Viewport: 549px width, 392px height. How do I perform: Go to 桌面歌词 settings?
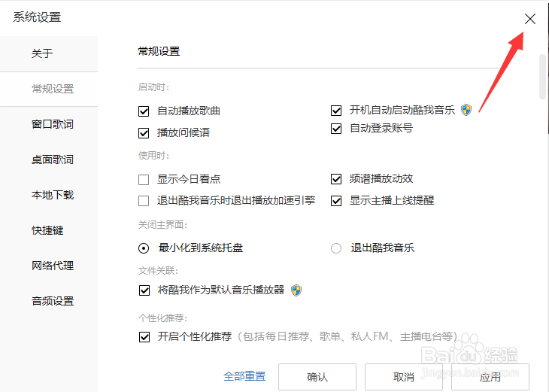[49, 160]
